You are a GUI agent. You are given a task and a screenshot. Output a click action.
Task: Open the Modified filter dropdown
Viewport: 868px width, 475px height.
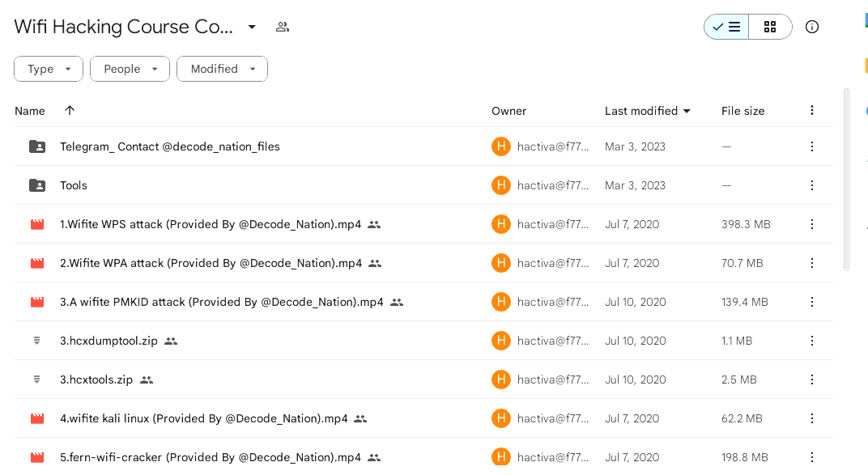[x=222, y=69]
